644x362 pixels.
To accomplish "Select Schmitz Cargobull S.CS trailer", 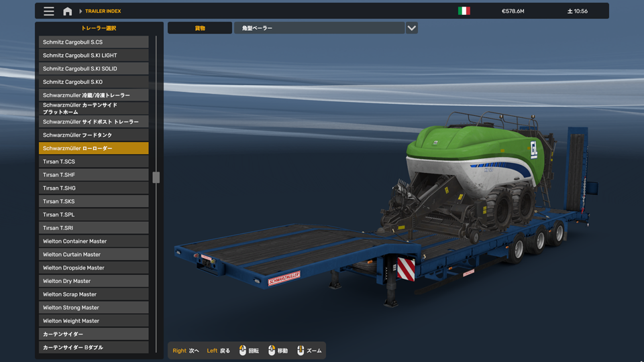I will 93,42.
